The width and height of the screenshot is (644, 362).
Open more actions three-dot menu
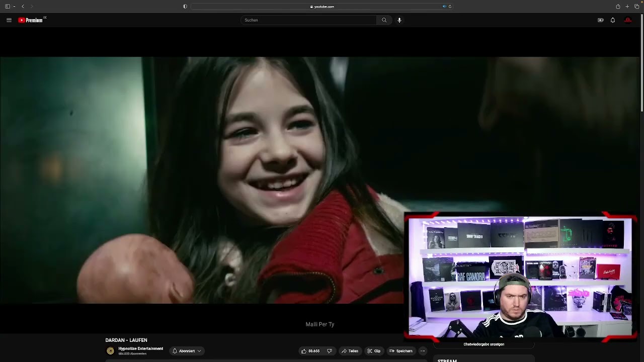pyautogui.click(x=423, y=351)
